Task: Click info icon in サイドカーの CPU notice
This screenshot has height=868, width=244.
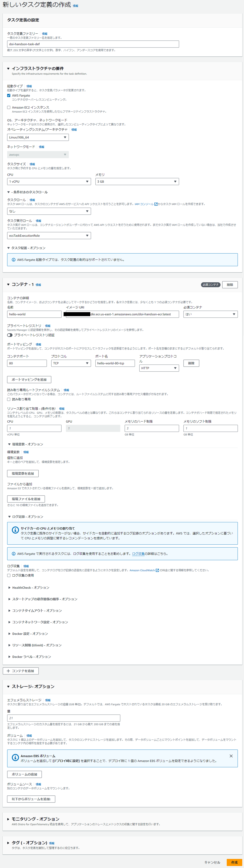Action: click(x=15, y=530)
